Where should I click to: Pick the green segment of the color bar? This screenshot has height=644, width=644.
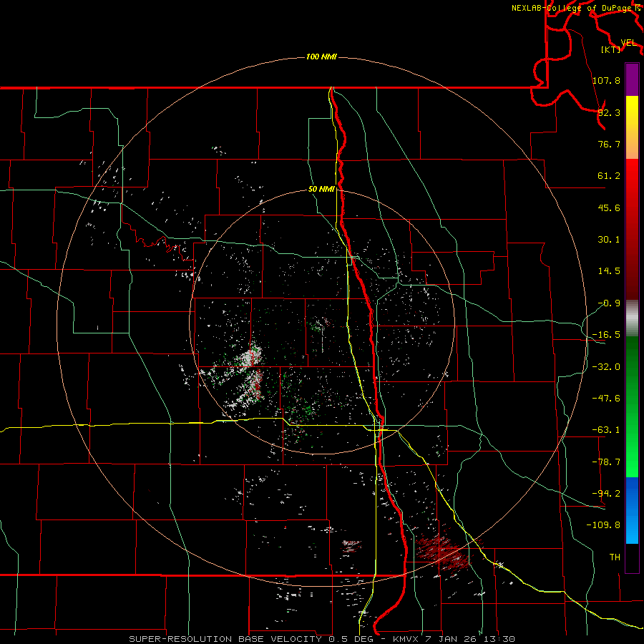[632, 407]
